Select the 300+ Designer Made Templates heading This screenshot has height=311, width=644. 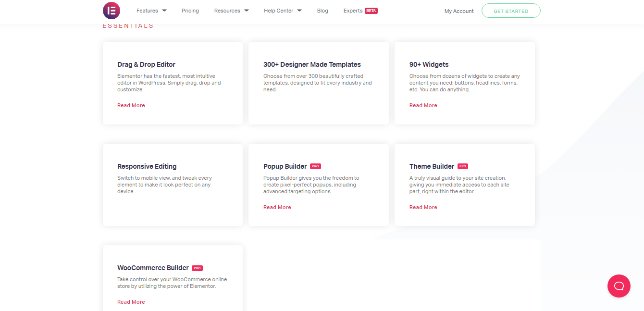pos(312,64)
